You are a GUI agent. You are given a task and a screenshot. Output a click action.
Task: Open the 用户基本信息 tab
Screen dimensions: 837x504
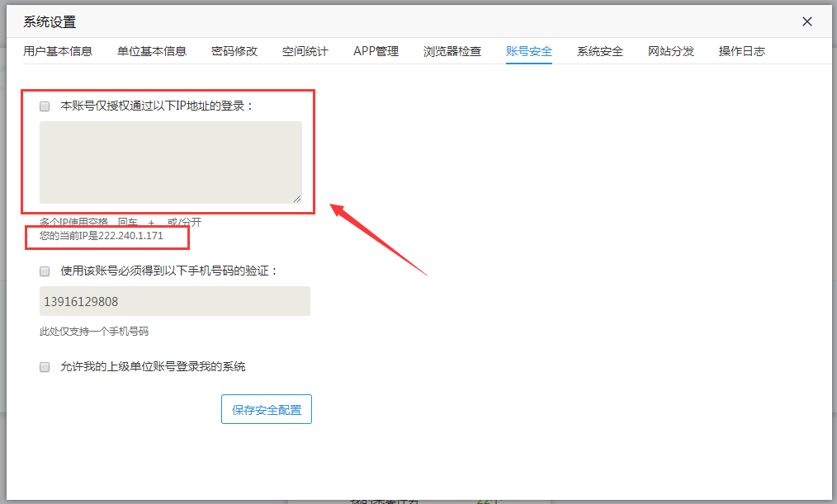tap(58, 51)
